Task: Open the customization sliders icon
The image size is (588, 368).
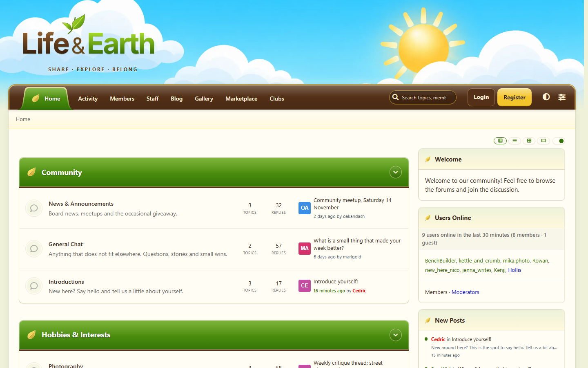Action: click(562, 97)
